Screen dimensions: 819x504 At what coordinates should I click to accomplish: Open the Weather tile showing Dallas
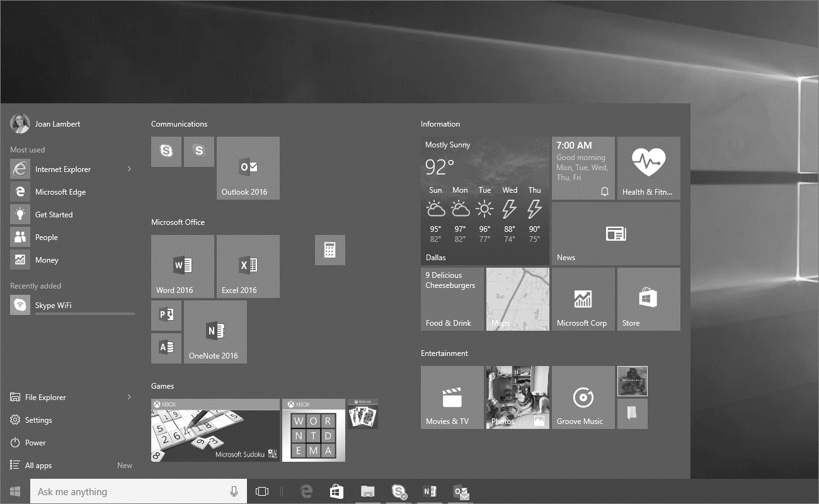tap(485, 201)
